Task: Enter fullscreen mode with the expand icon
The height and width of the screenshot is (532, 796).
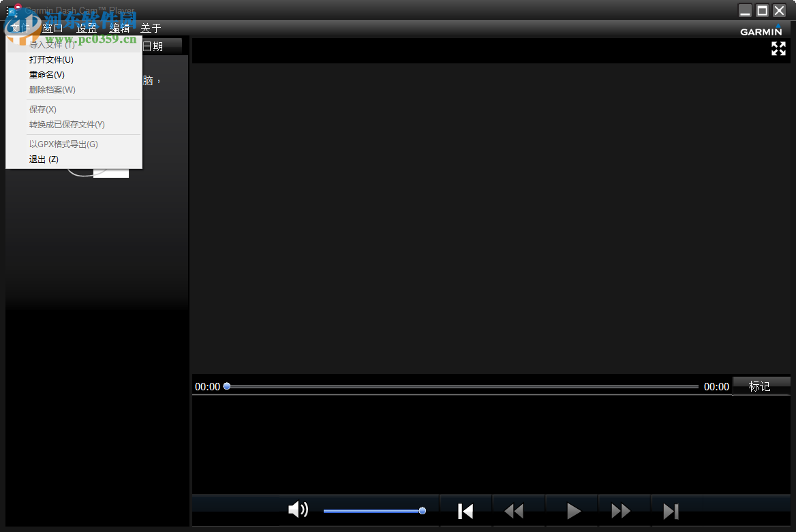Action: tap(778, 48)
